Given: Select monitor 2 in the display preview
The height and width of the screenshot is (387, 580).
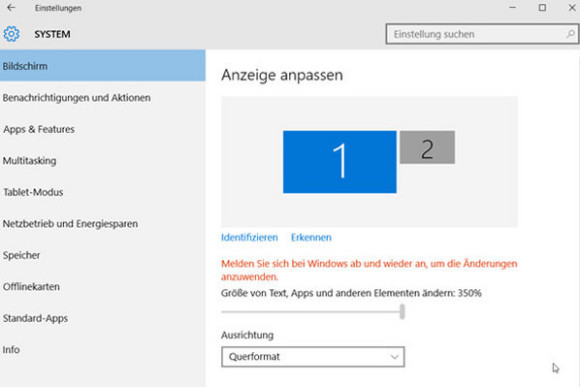Looking at the screenshot, I should (x=427, y=147).
